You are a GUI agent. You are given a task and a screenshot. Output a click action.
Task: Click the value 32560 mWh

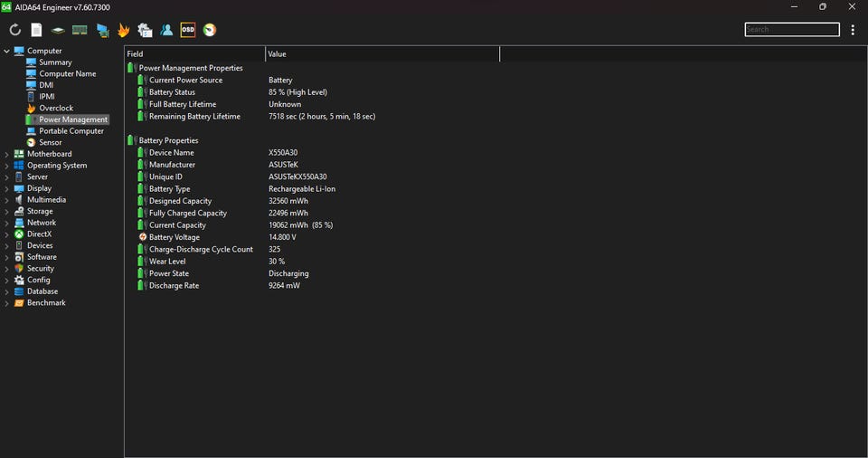(288, 201)
